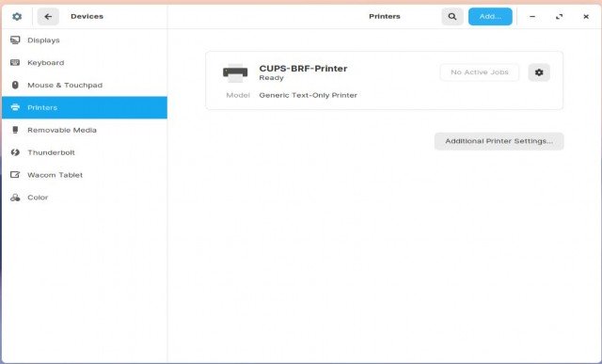Open the search magnifier icon
Viewport: 602px width, 364px height.
tap(452, 17)
